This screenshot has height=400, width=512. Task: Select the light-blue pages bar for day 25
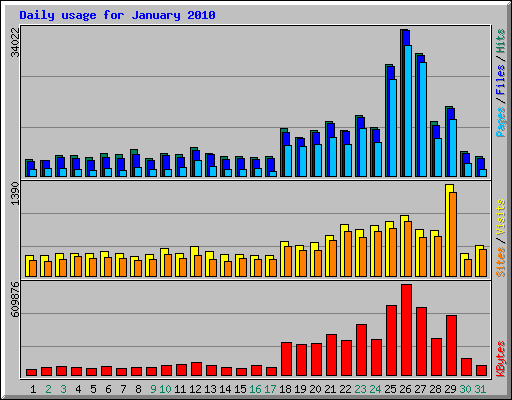point(393,128)
